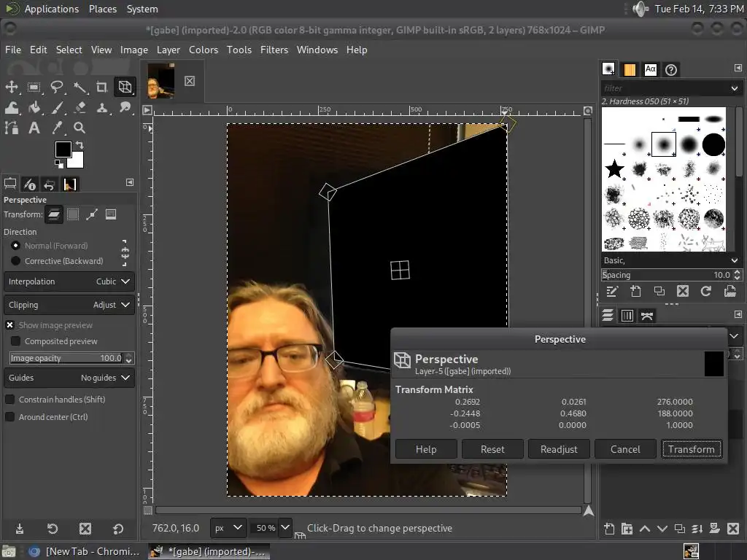This screenshot has height=560, width=747.
Task: Toggle Show image preview checkbox
Action: coord(9,325)
